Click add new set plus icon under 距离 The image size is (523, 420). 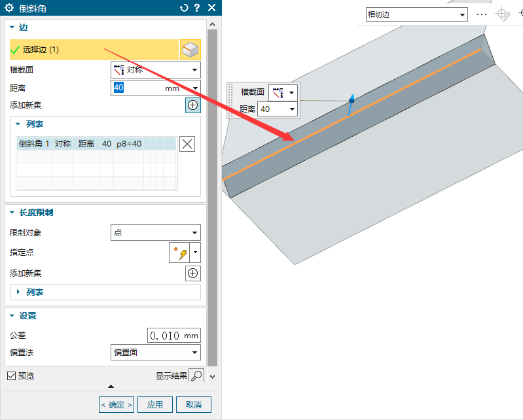192,105
